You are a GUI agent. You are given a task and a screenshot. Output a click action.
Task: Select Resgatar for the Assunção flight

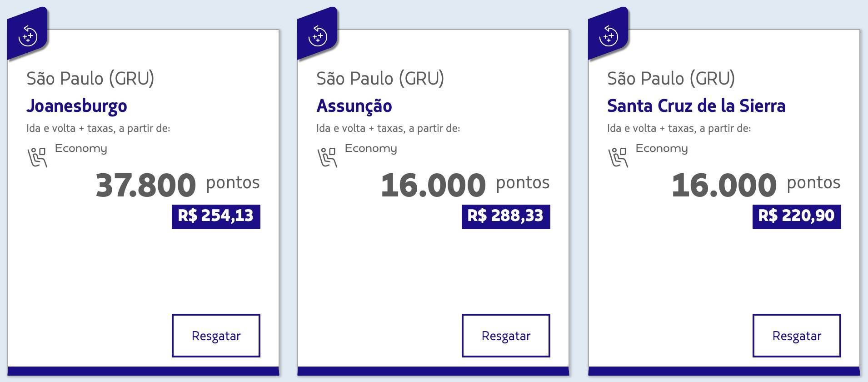click(506, 336)
